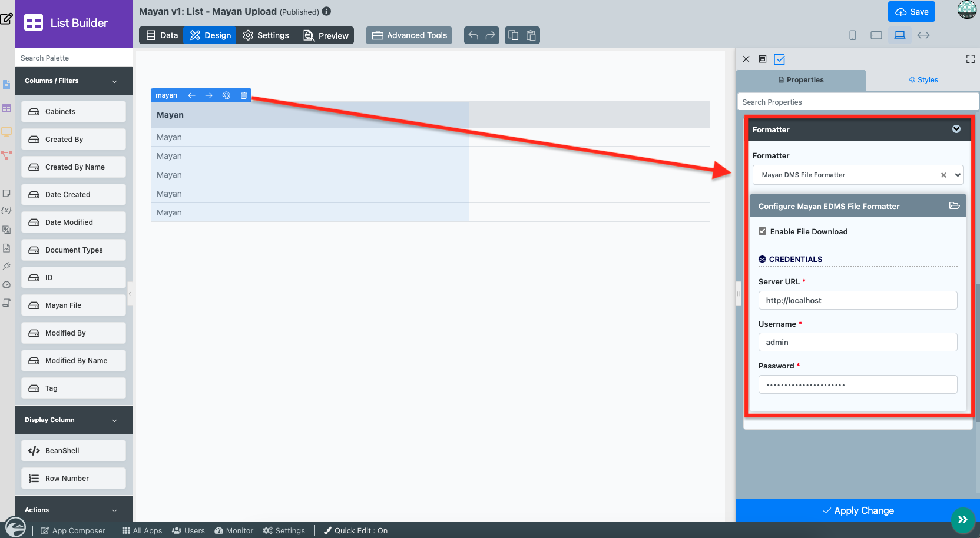Click the Apply Change button
The height and width of the screenshot is (538, 980).
(858, 510)
